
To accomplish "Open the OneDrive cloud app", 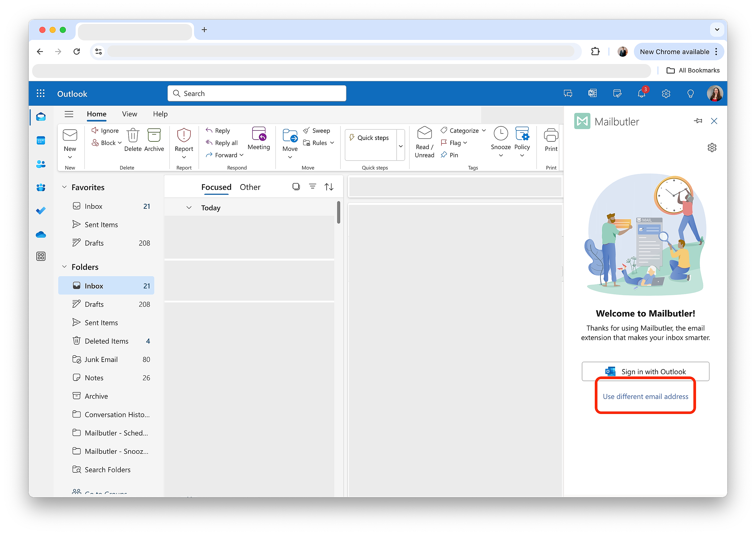I will [41, 234].
